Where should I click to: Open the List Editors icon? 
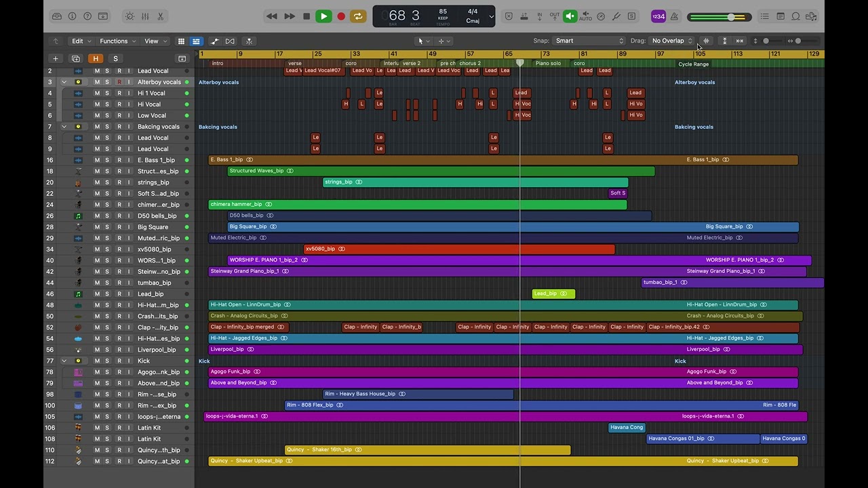pyautogui.click(x=764, y=16)
